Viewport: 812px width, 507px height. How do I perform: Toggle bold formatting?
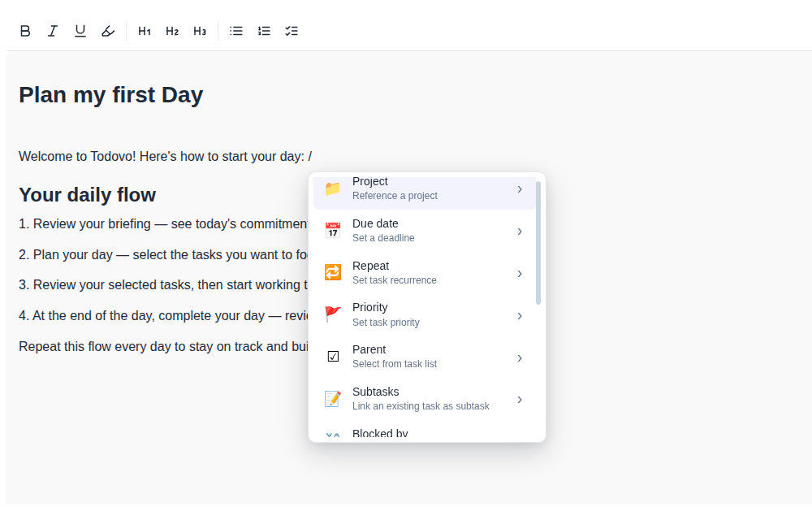tap(25, 31)
